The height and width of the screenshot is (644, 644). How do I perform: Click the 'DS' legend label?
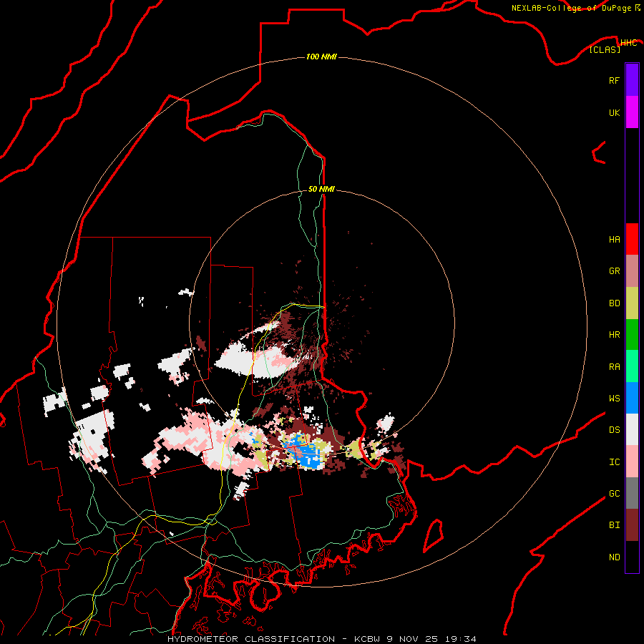pos(614,430)
